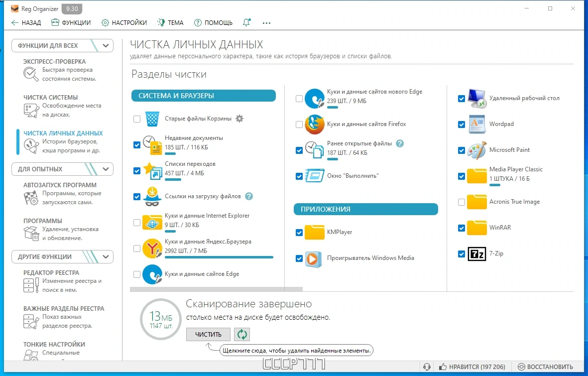The width and height of the screenshot is (588, 376).
Task: Click help icon beside Ссылки на загрузку файлов
Action: tap(248, 196)
